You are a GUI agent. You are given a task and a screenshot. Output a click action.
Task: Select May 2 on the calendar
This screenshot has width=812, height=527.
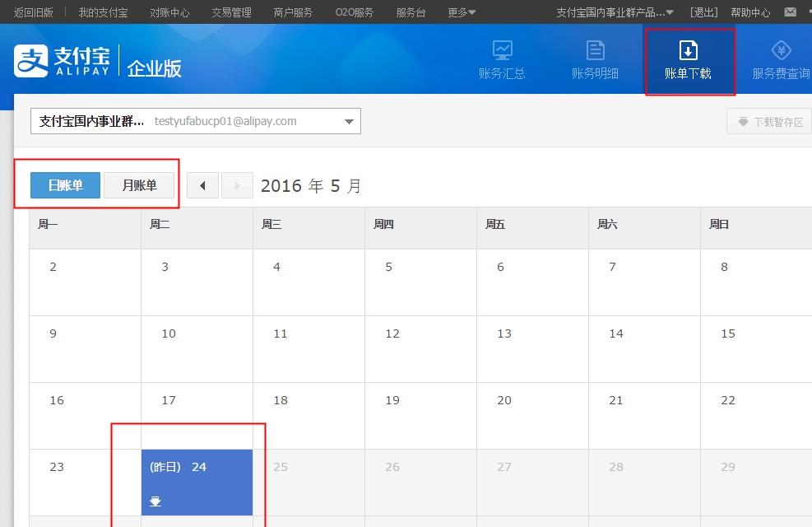[85, 282]
